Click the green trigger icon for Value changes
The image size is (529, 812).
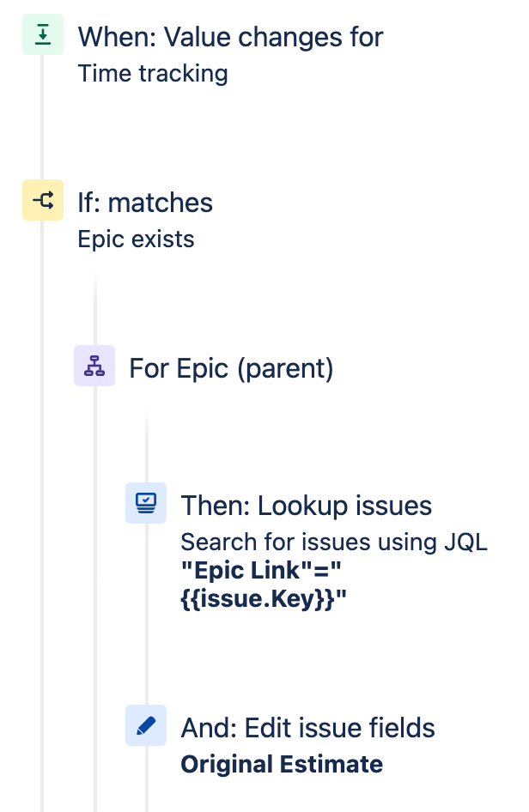click(42, 34)
